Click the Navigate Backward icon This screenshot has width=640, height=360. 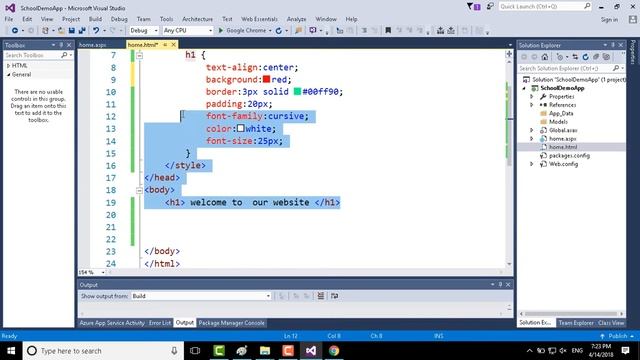point(15,31)
